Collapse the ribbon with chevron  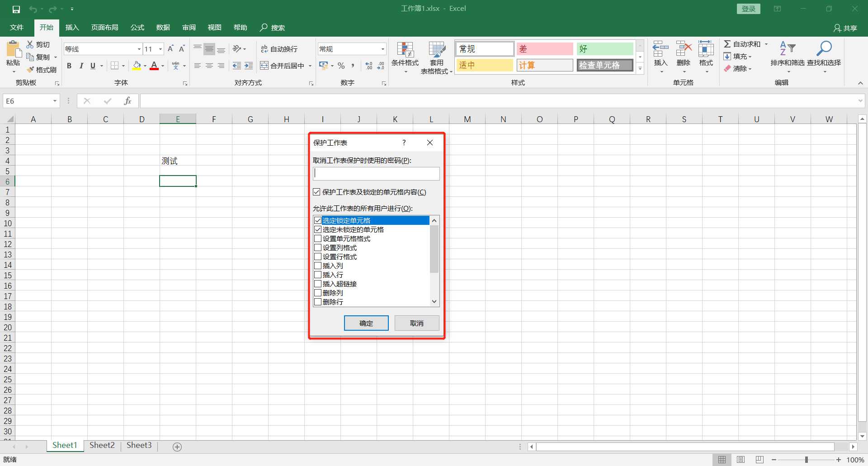pos(860,83)
